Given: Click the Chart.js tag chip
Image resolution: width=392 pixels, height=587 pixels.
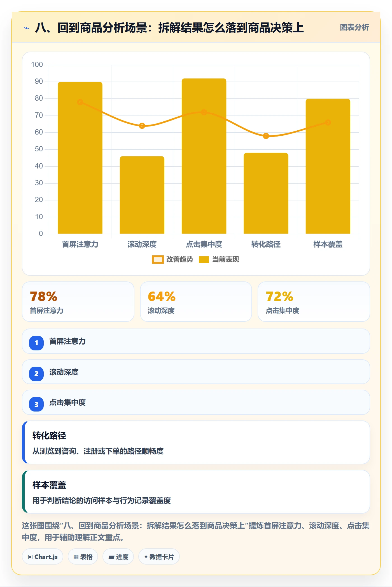Looking at the screenshot, I should click(43, 557).
